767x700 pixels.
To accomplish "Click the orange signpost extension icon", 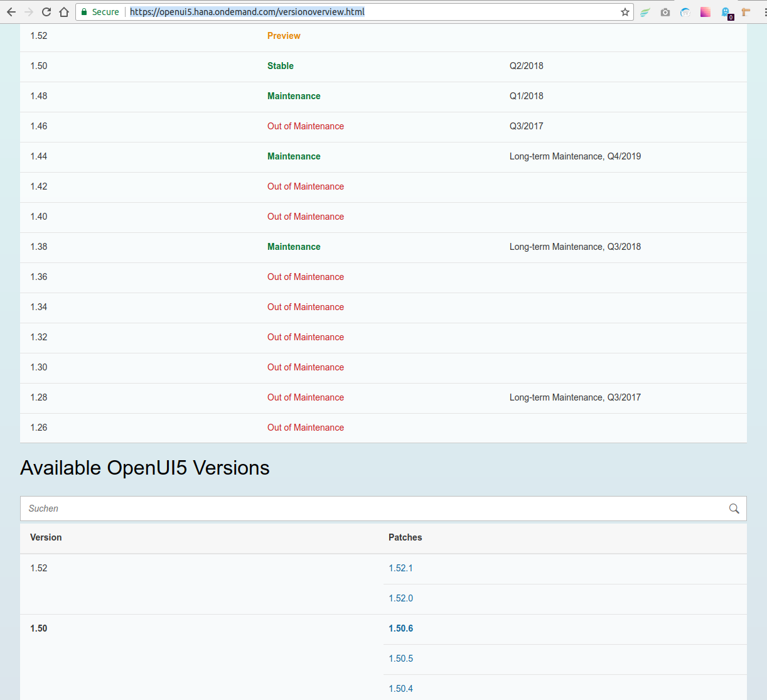I will click(746, 11).
